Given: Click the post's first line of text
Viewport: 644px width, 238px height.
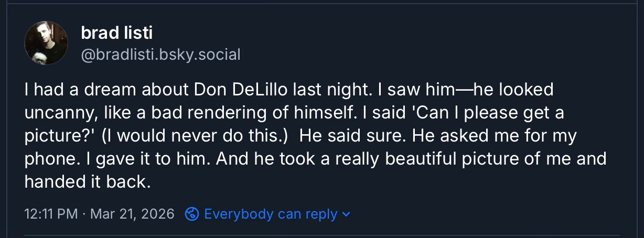Looking at the screenshot, I should click(x=288, y=90).
